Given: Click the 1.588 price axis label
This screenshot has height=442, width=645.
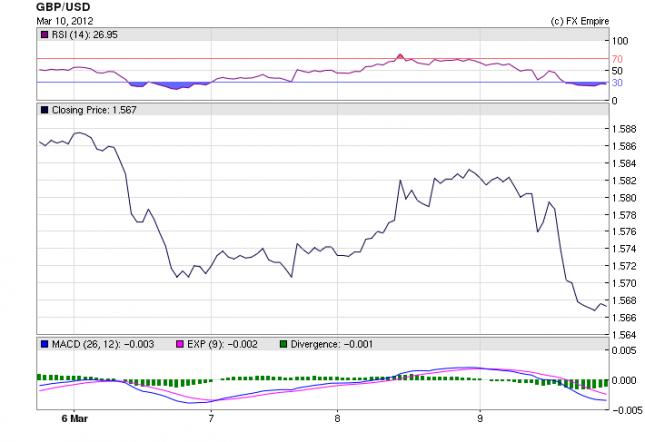Looking at the screenshot, I should point(624,129).
